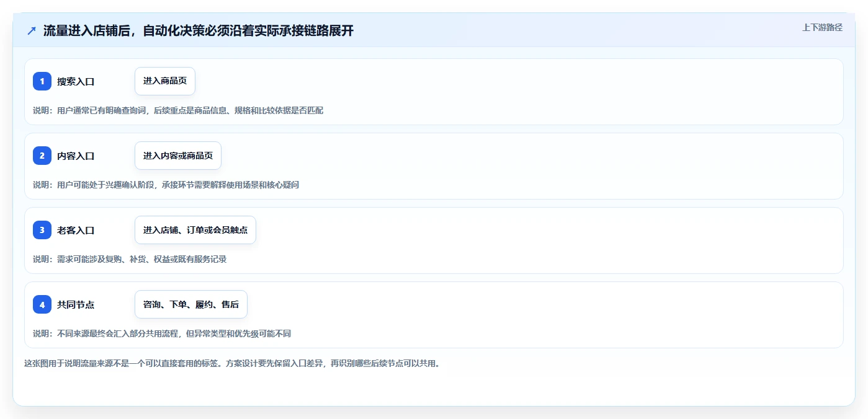Click the number 3 badge for 老客入口
This screenshot has height=419, width=868.
[x=42, y=230]
